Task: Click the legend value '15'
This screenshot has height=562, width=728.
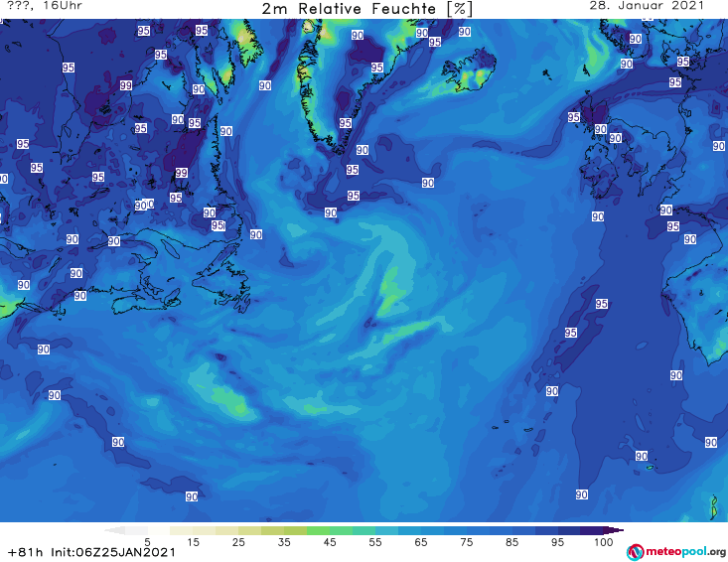Action: click(x=193, y=542)
